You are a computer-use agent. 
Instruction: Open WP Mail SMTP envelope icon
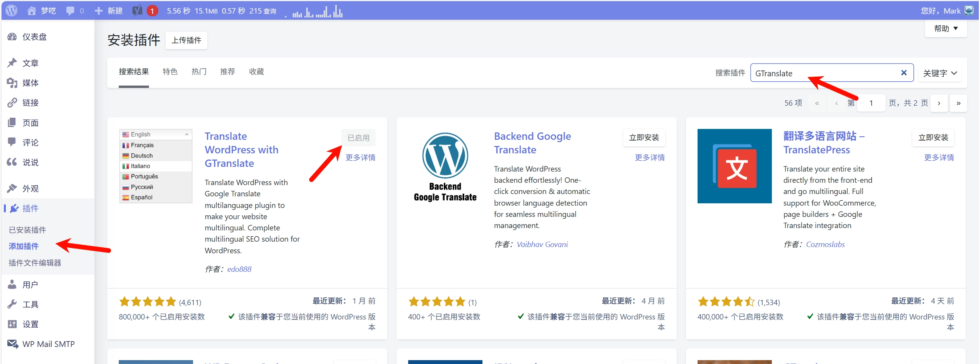(12, 344)
